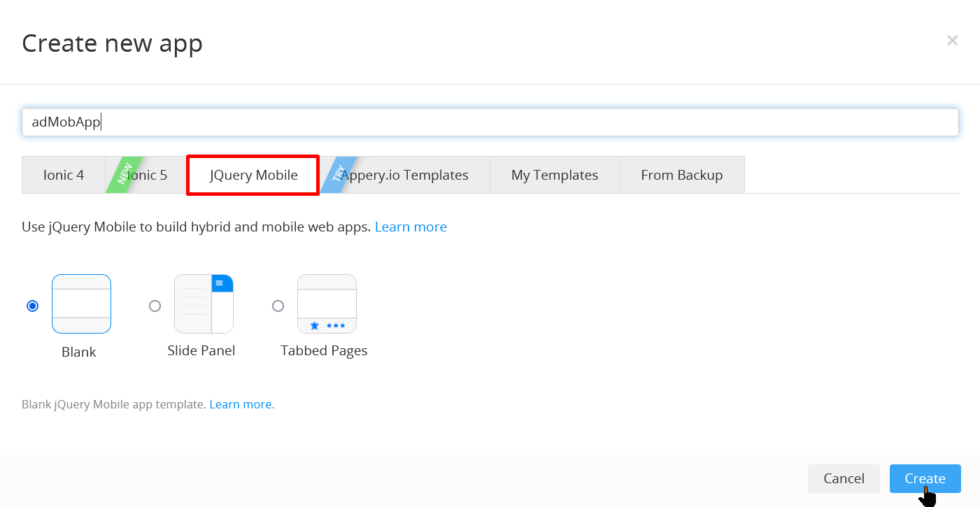This screenshot has height=507, width=980.
Task: Choose the Slide Panel radio button
Action: pyautogui.click(x=155, y=306)
